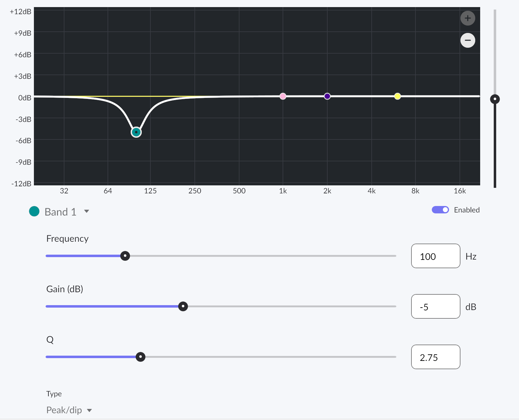Click the zoom in plus icon
This screenshot has height=420, width=519.
pyautogui.click(x=468, y=18)
